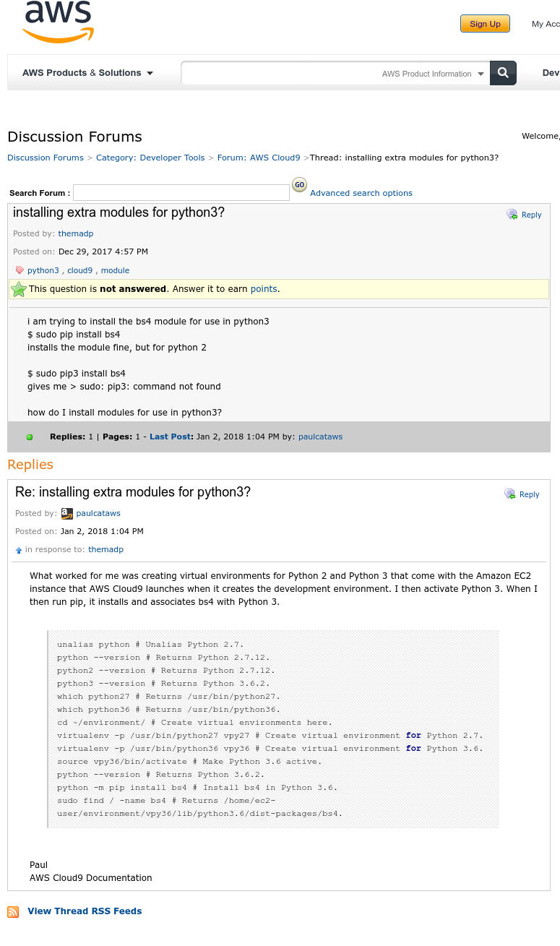Click the main AWS search input box
560x946 pixels.
pyautogui.click(x=280, y=73)
